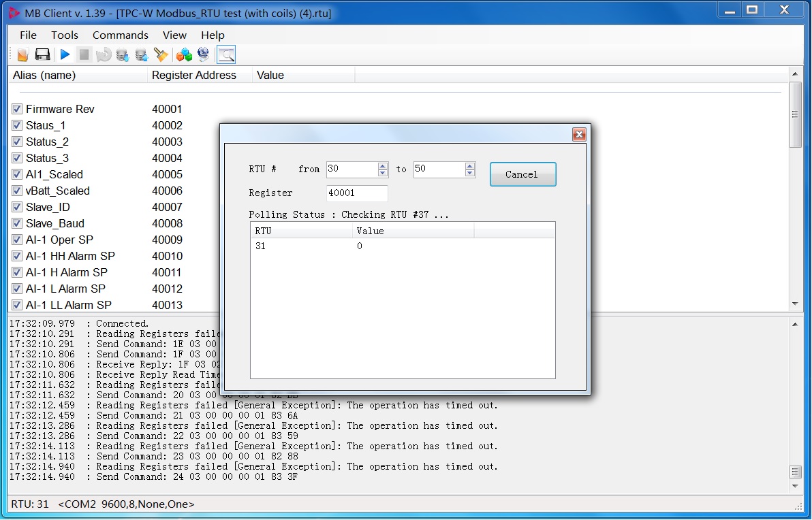Viewport: 812px width, 520px height.
Task: Click the '17:32:09.979 : Connected.' log line
Action: [79, 323]
